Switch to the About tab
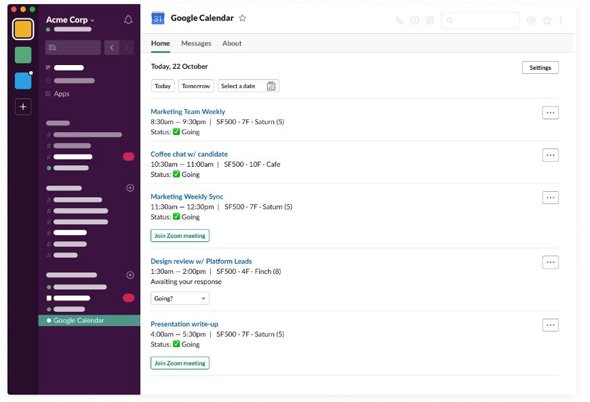Image resolution: width=590 pixels, height=402 pixels. [x=232, y=43]
